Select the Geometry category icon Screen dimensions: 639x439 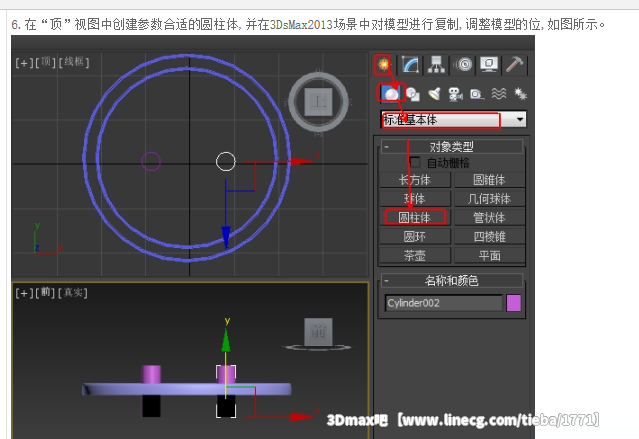click(391, 94)
